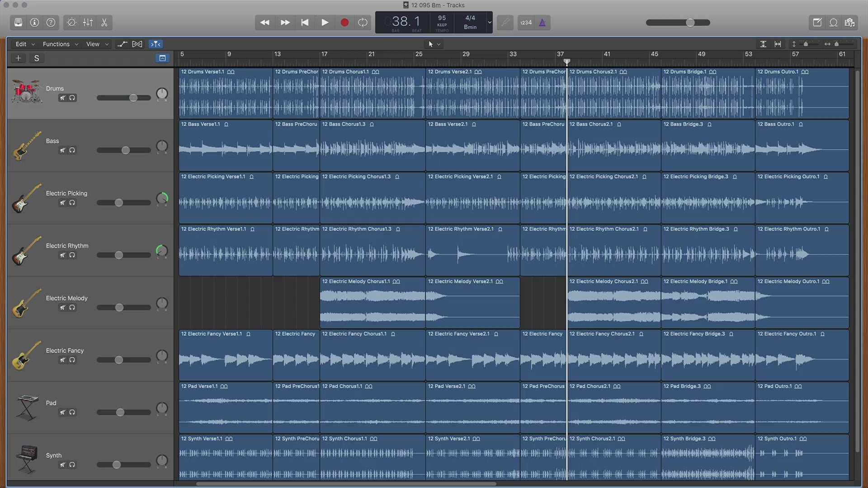
Task: Open Smart Controls dial icon
Action: pyautogui.click(x=71, y=23)
